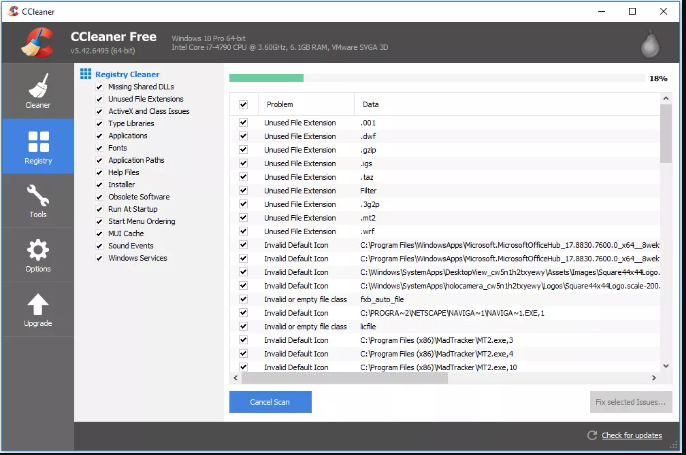Open the Tools wrench icon

click(38, 195)
